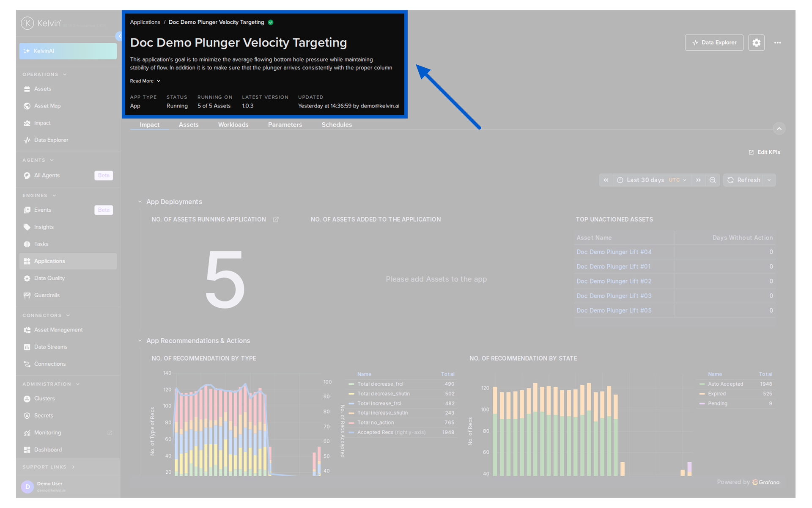Screen dimensions: 812x508
Task: Switch to the Assets tab
Action: point(189,125)
